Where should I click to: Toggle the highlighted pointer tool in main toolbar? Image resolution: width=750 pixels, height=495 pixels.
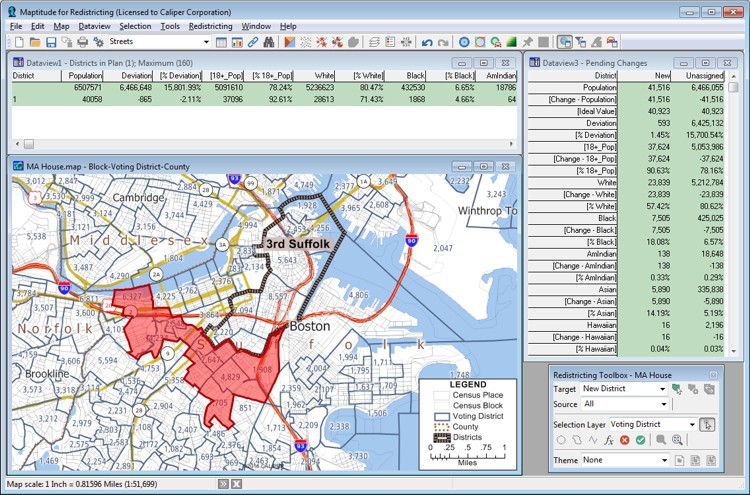pos(565,42)
